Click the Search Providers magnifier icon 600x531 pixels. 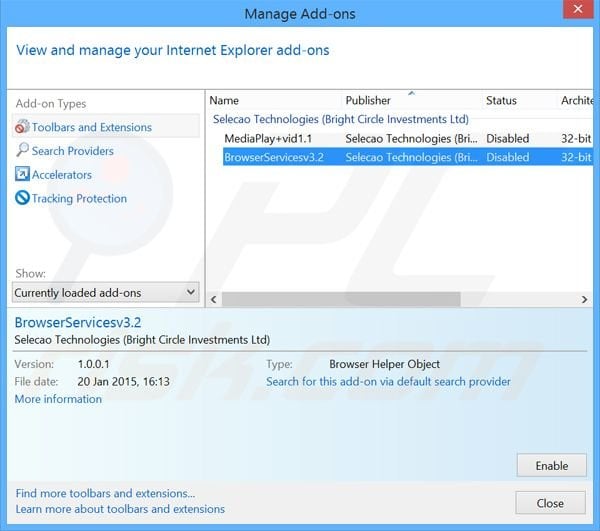pos(22,150)
